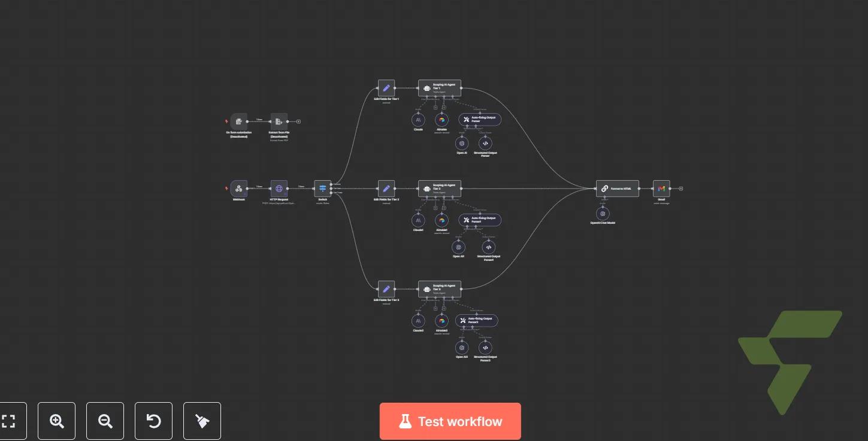Select the Auto-fixing Output Parser1 node
The height and width of the screenshot is (441, 868).
[x=480, y=220]
